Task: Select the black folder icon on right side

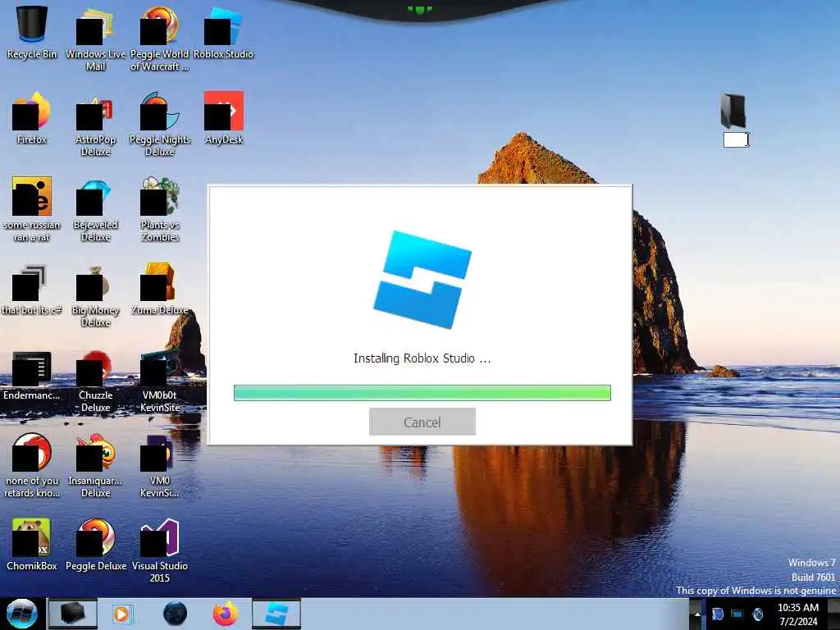Action: click(733, 111)
